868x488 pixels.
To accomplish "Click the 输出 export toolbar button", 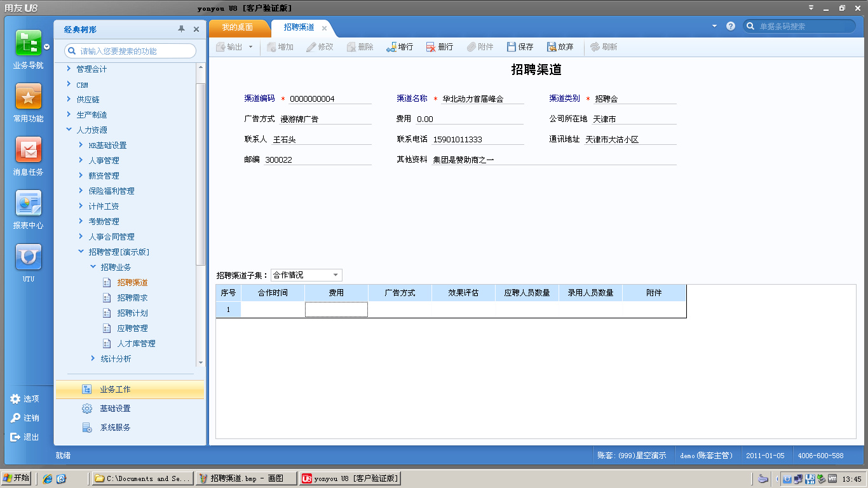I will pyautogui.click(x=229, y=47).
